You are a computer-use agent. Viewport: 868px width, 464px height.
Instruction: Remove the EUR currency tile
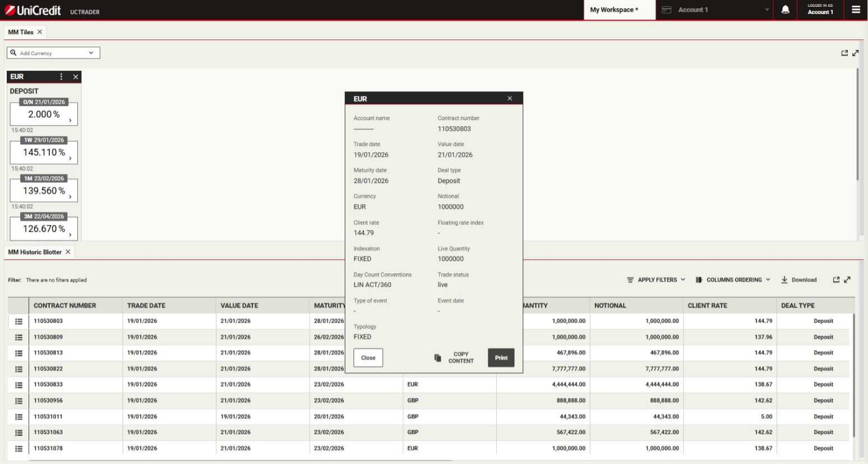(x=76, y=77)
